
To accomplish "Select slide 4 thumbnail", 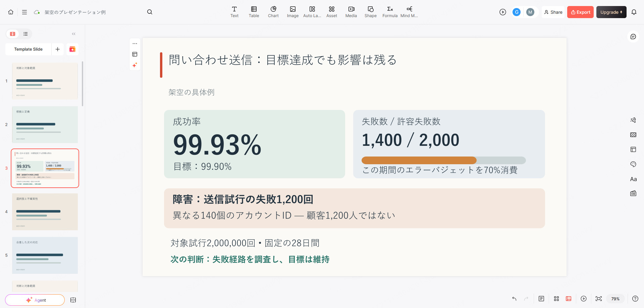I will coord(45,212).
